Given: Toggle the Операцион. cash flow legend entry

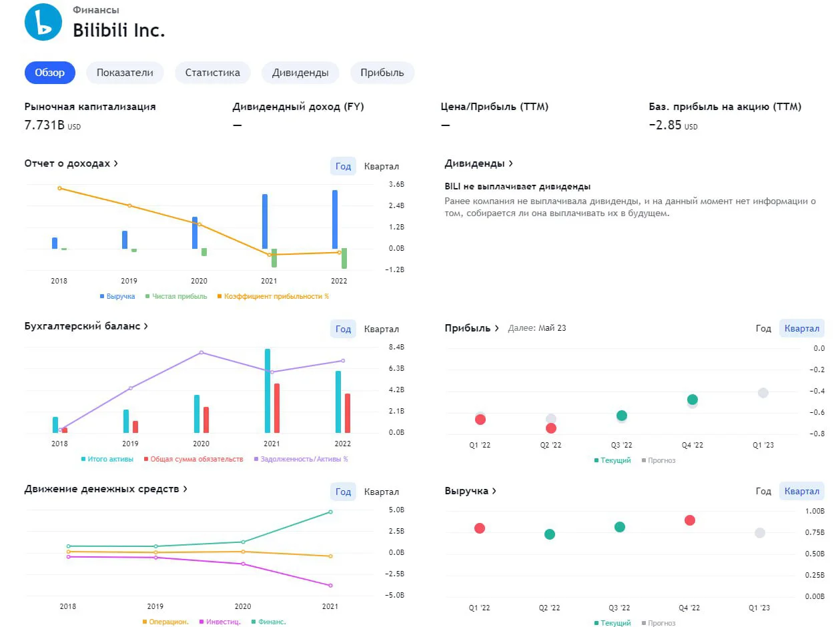Looking at the screenshot, I should click(165, 622).
